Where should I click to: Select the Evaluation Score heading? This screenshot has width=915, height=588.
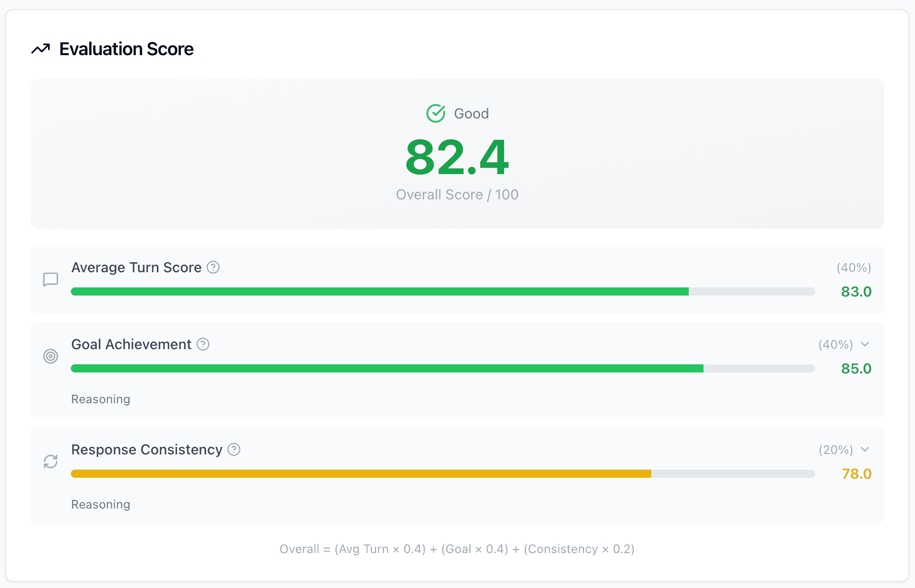tap(127, 49)
